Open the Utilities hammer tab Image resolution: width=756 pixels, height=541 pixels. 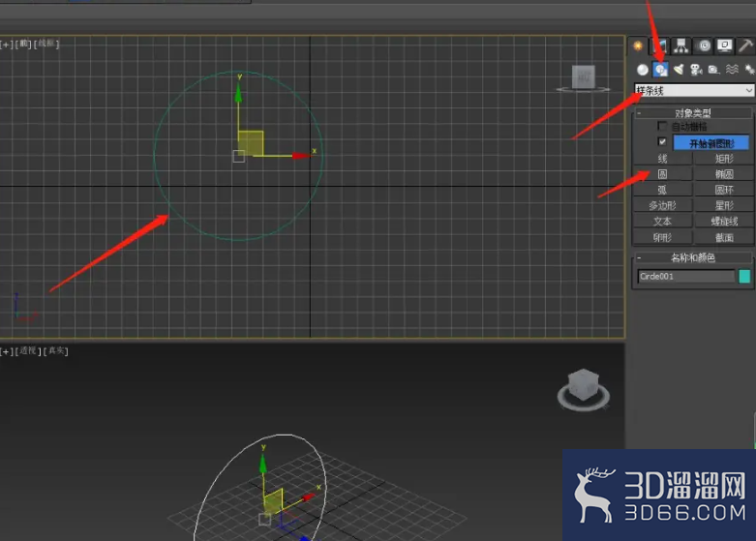tap(745, 46)
